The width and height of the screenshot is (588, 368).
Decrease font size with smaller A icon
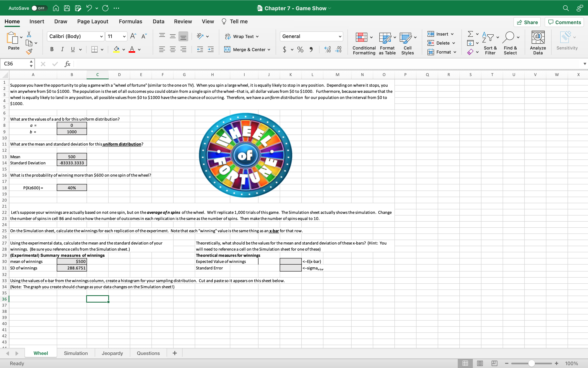144,36
